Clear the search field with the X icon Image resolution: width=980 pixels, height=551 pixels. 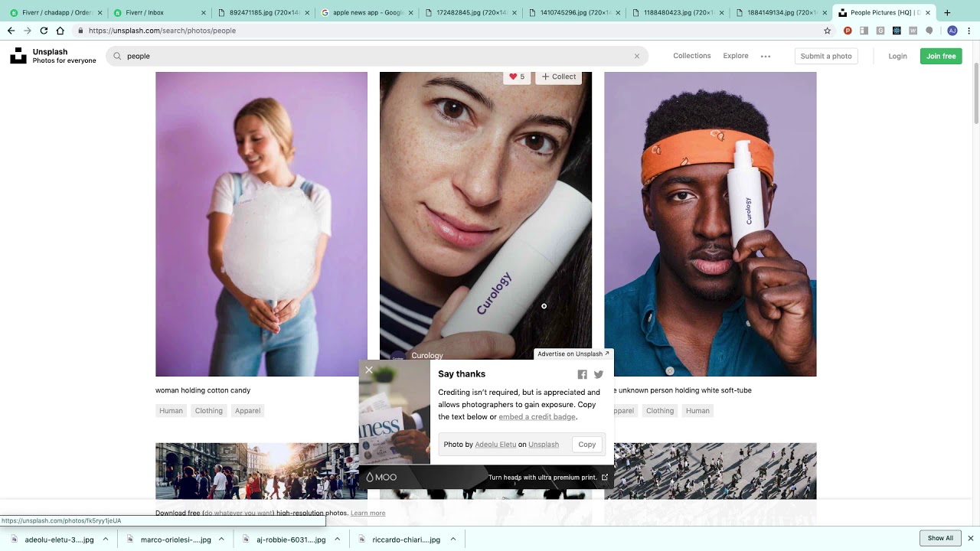click(x=636, y=56)
